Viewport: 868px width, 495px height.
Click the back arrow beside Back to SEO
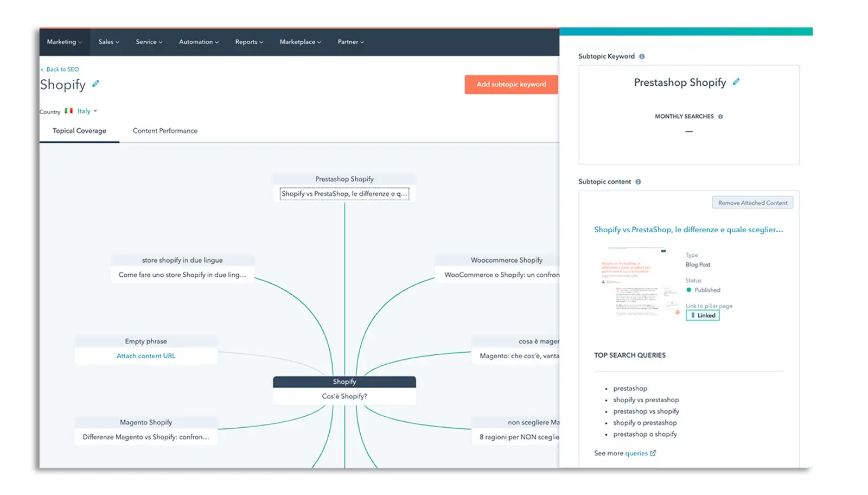pos(42,69)
